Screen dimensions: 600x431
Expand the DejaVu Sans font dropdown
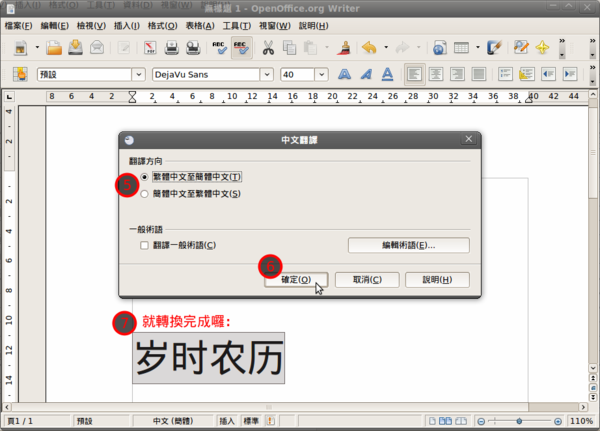(267, 74)
